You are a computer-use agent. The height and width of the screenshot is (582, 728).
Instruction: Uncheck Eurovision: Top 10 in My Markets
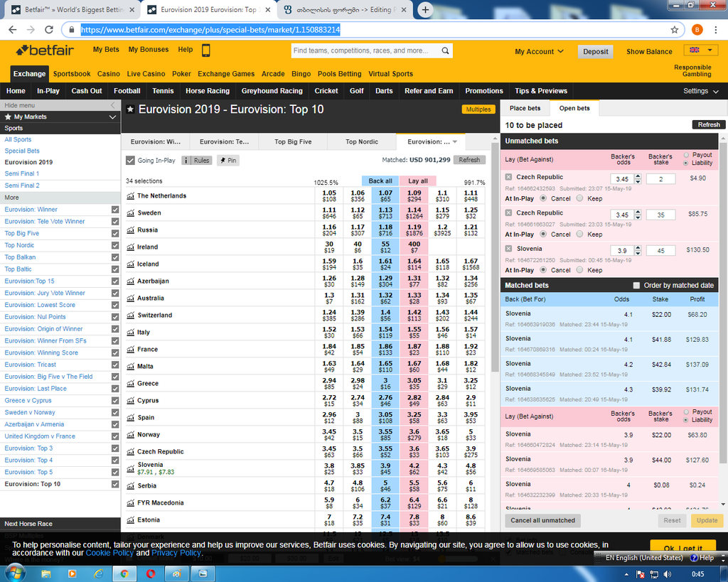[115, 484]
